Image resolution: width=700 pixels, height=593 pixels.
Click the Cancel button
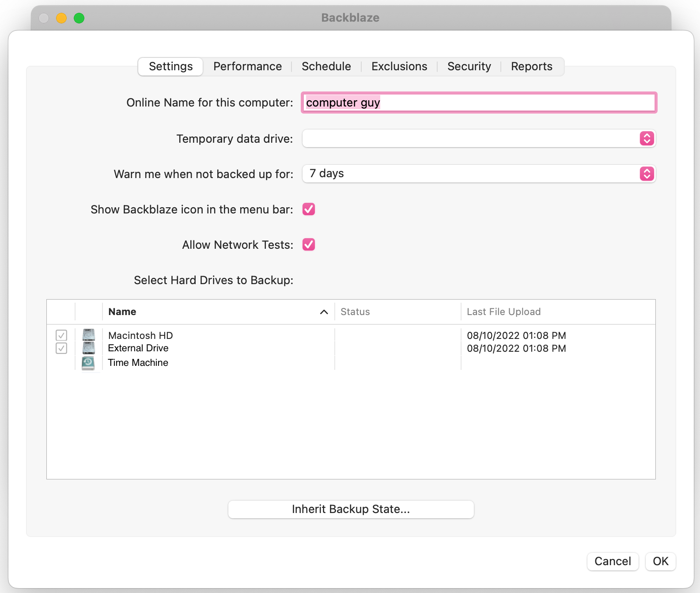pos(613,561)
